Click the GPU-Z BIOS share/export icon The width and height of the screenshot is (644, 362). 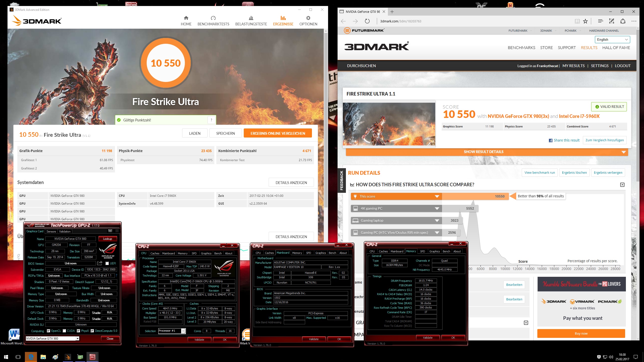[x=100, y=263]
